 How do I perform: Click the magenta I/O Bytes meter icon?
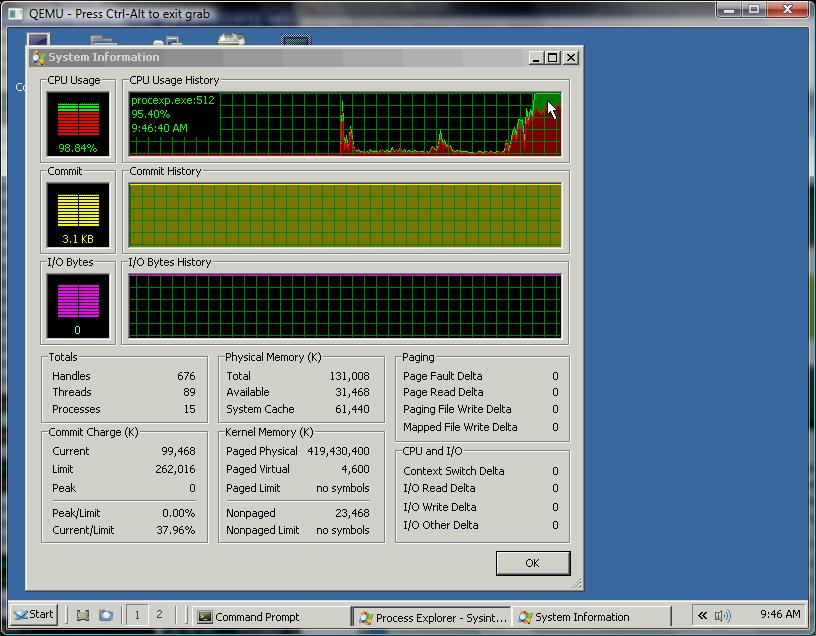click(77, 302)
